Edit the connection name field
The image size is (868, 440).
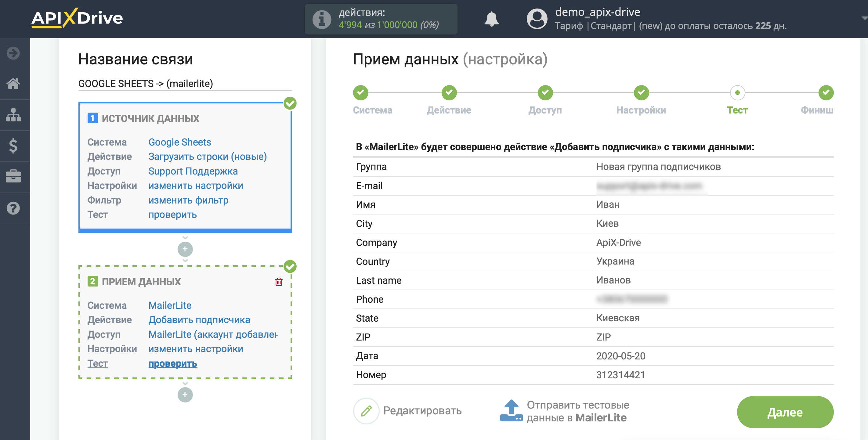(x=185, y=84)
